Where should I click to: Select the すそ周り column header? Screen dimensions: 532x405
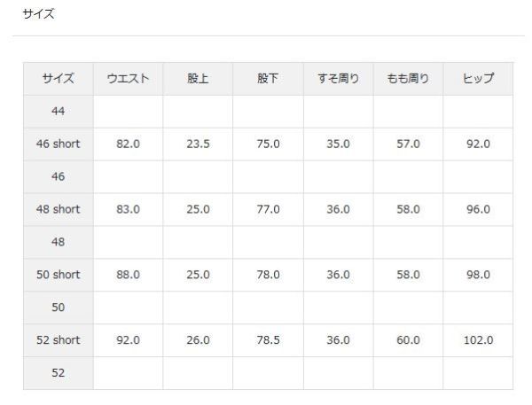[338, 79]
